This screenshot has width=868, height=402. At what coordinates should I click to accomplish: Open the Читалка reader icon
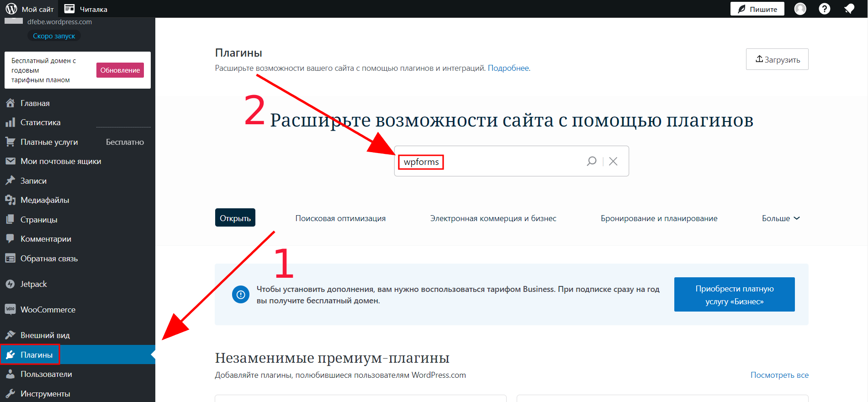point(69,9)
